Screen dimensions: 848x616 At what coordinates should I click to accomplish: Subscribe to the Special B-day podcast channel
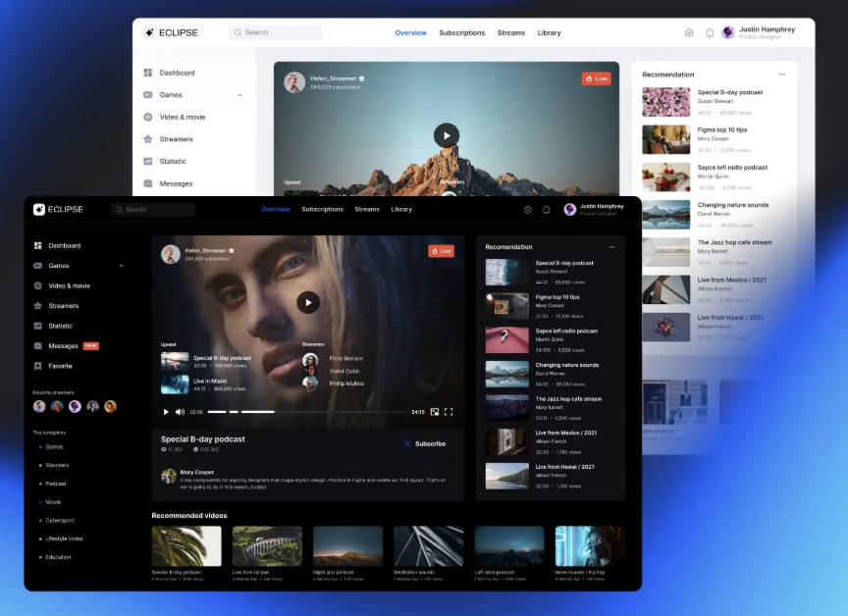pyautogui.click(x=424, y=443)
